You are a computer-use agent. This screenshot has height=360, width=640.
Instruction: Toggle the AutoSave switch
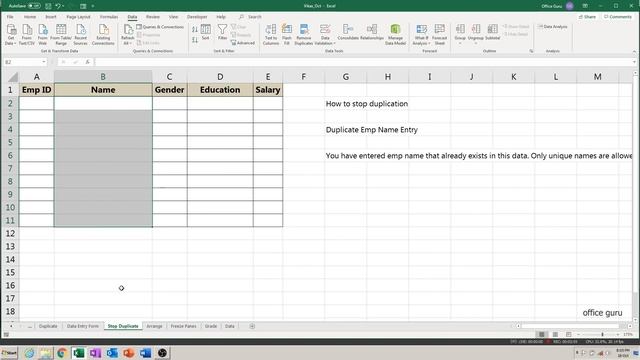coord(34,6)
